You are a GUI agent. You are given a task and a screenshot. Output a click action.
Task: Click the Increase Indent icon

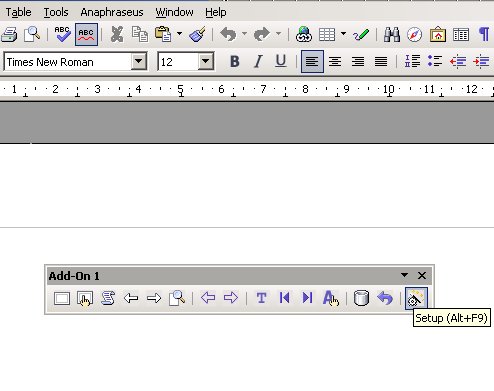pos(481,61)
